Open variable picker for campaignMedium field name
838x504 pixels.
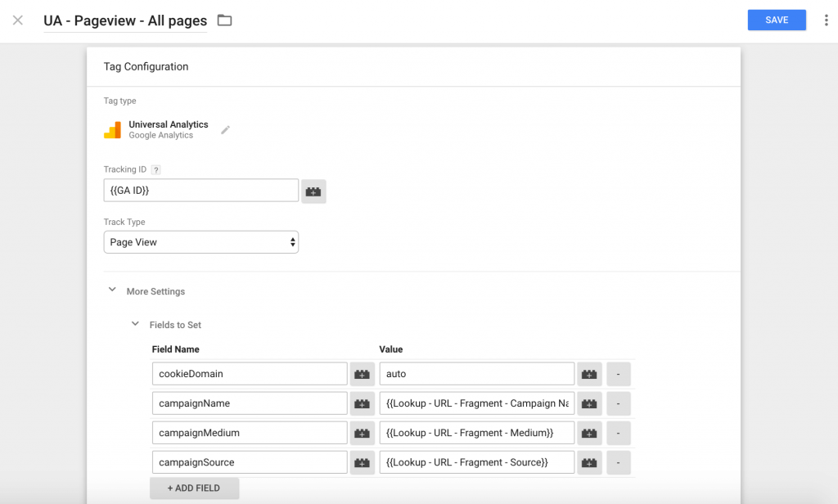coord(362,432)
